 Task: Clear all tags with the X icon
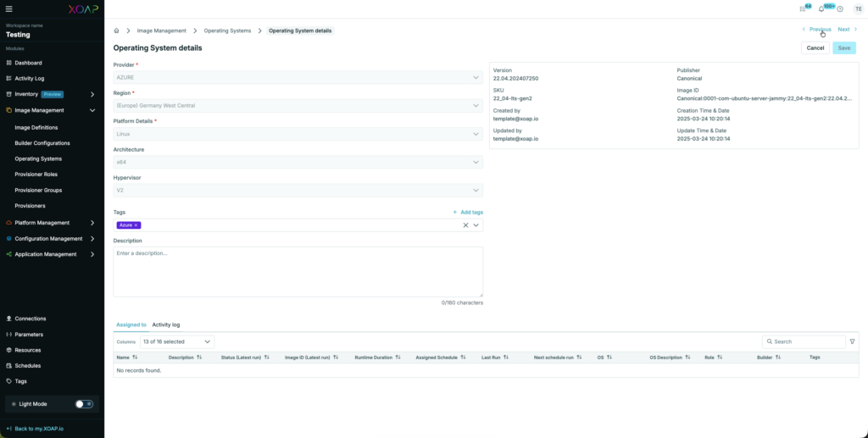coord(465,225)
